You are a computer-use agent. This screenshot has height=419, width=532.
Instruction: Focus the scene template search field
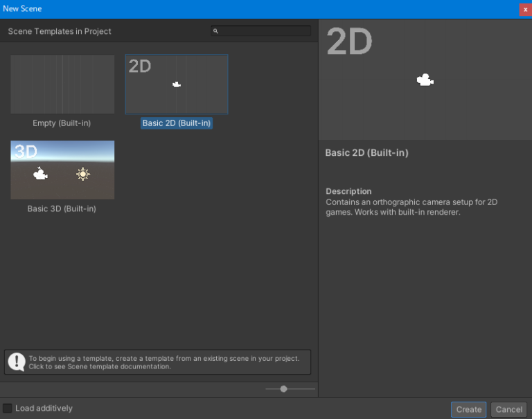[265, 31]
